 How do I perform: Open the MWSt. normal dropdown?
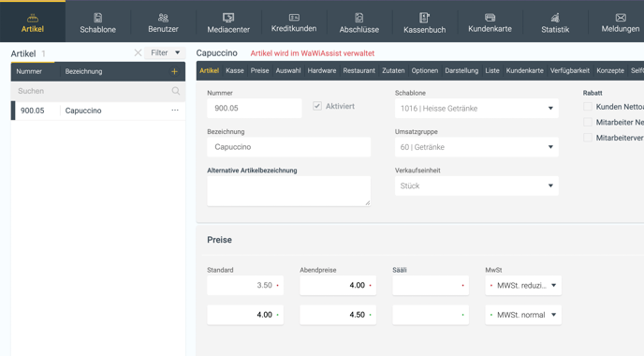pyautogui.click(x=523, y=315)
